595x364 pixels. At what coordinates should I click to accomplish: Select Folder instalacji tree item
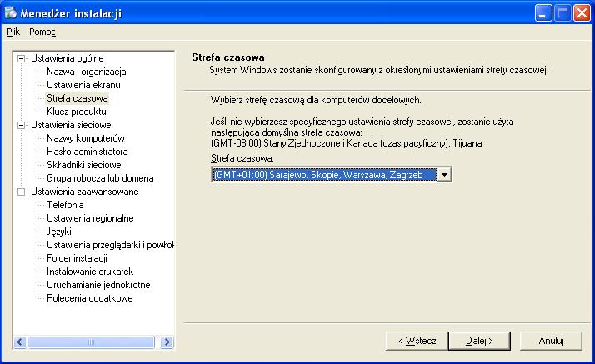[77, 258]
